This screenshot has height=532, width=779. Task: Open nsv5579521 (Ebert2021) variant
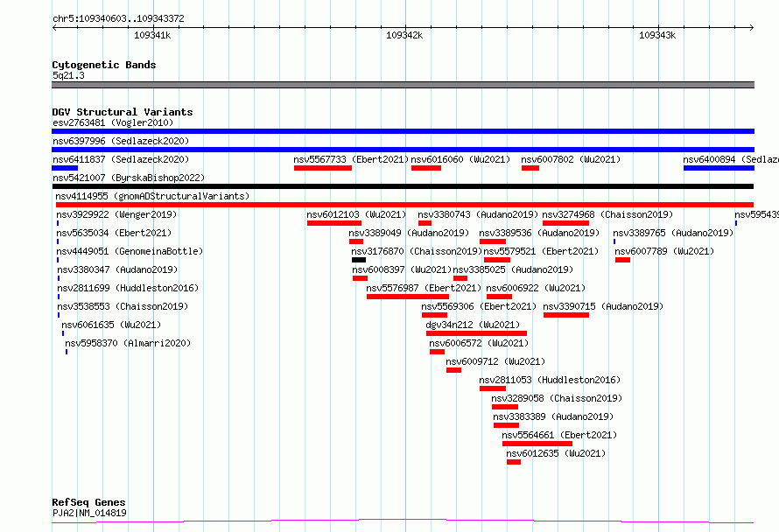(541, 251)
